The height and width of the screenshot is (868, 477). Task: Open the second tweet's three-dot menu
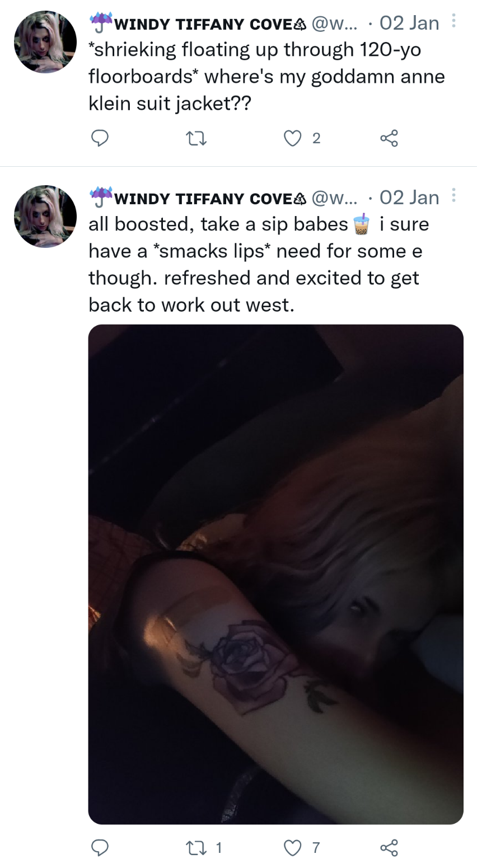(453, 195)
